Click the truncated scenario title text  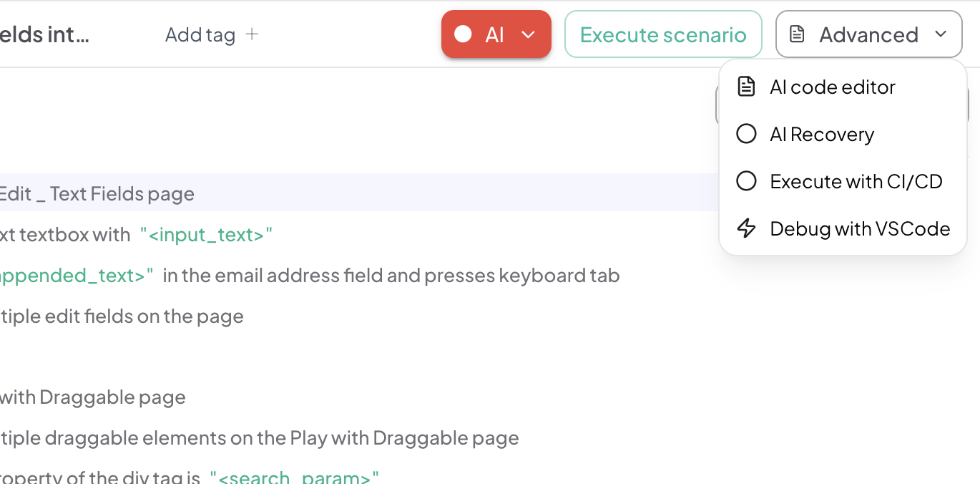pyautogui.click(x=44, y=34)
